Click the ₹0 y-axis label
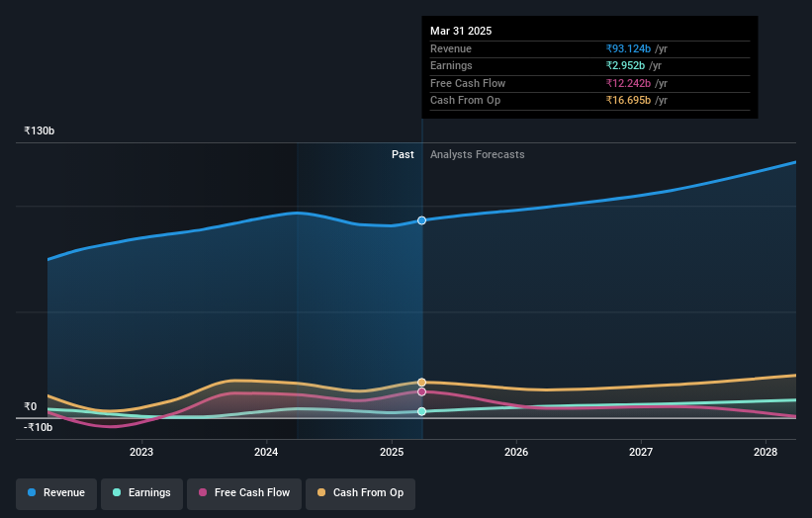Image resolution: width=812 pixels, height=518 pixels. (31, 406)
